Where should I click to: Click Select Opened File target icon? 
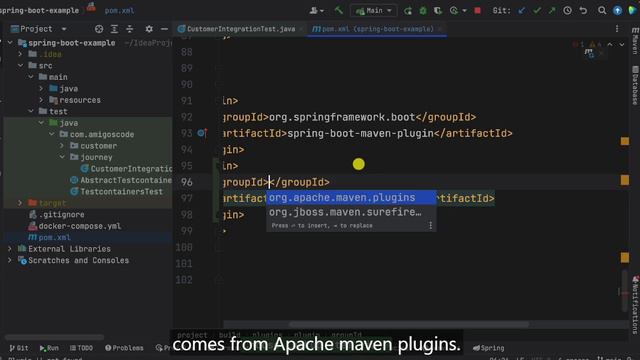click(x=99, y=29)
